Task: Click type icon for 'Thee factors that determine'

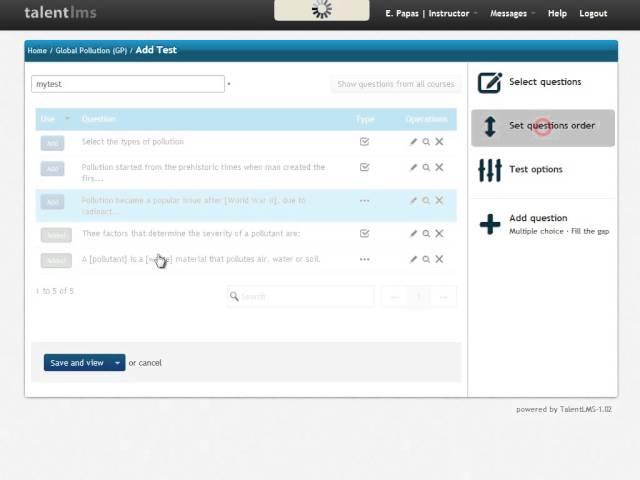Action: click(x=364, y=233)
